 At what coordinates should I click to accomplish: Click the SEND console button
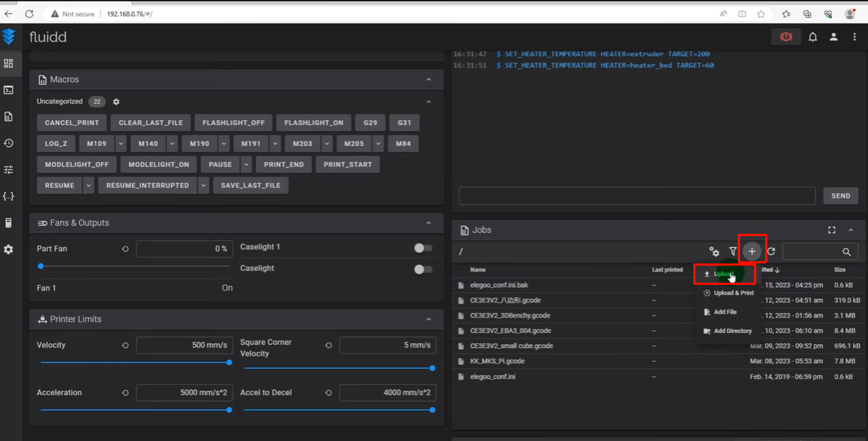pos(841,196)
